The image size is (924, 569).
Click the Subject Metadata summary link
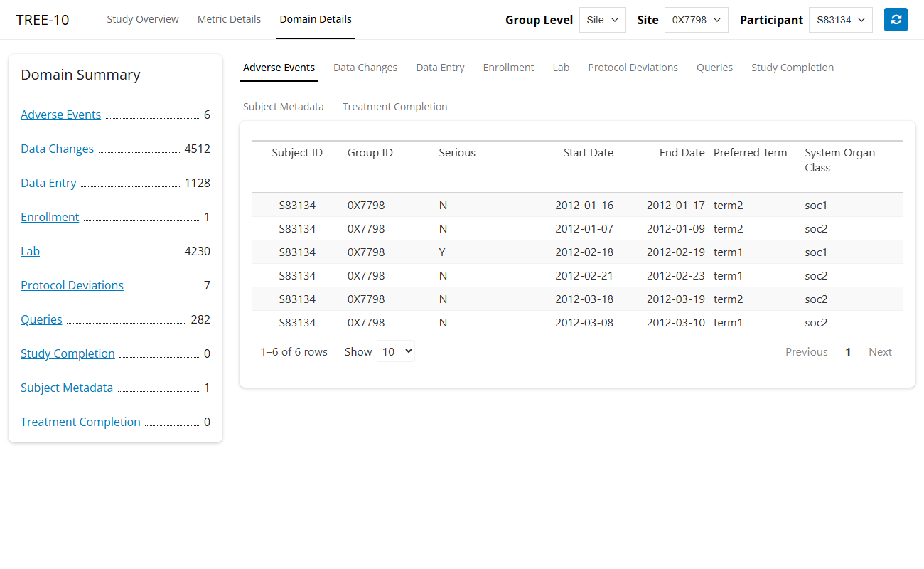tap(67, 388)
